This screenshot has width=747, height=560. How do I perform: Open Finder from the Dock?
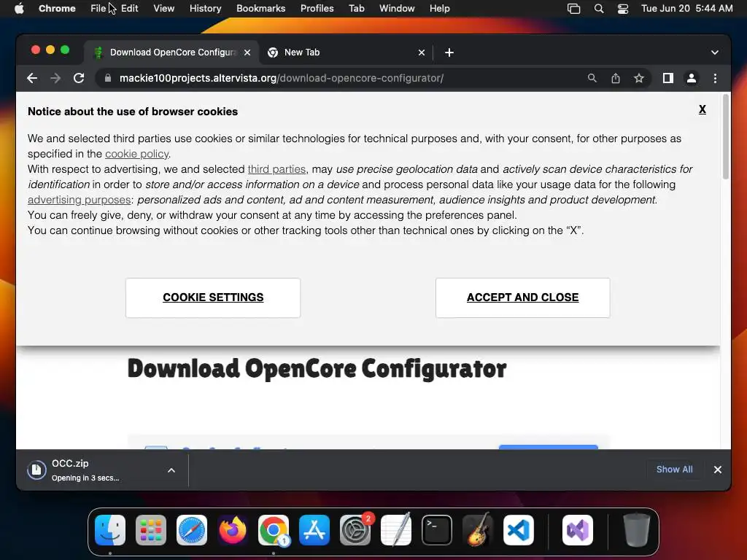pyautogui.click(x=110, y=530)
